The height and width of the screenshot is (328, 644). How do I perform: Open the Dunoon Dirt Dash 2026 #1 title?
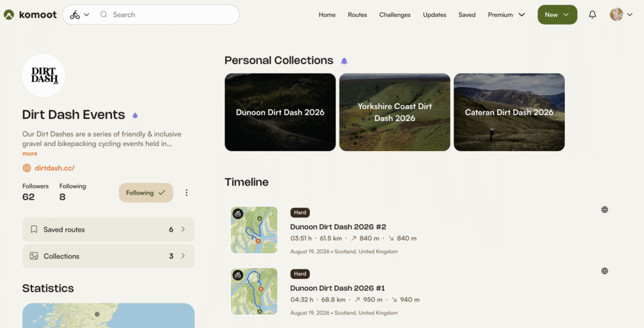[x=338, y=288]
